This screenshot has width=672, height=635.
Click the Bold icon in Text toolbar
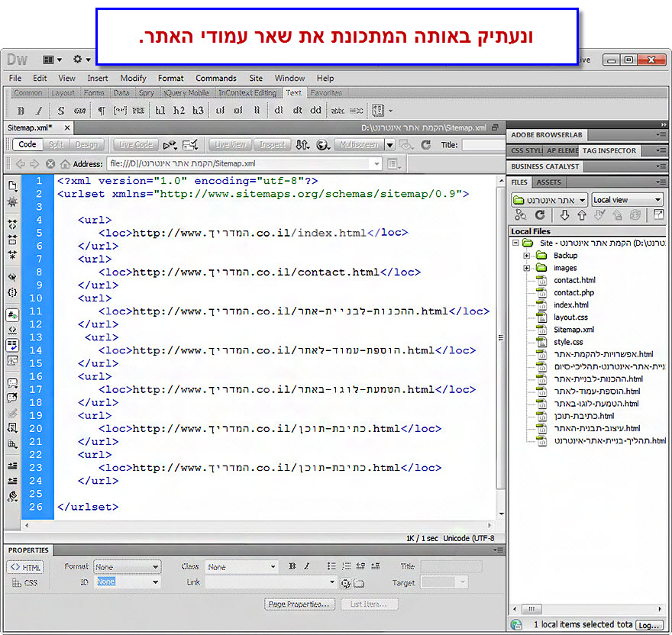[x=21, y=111]
